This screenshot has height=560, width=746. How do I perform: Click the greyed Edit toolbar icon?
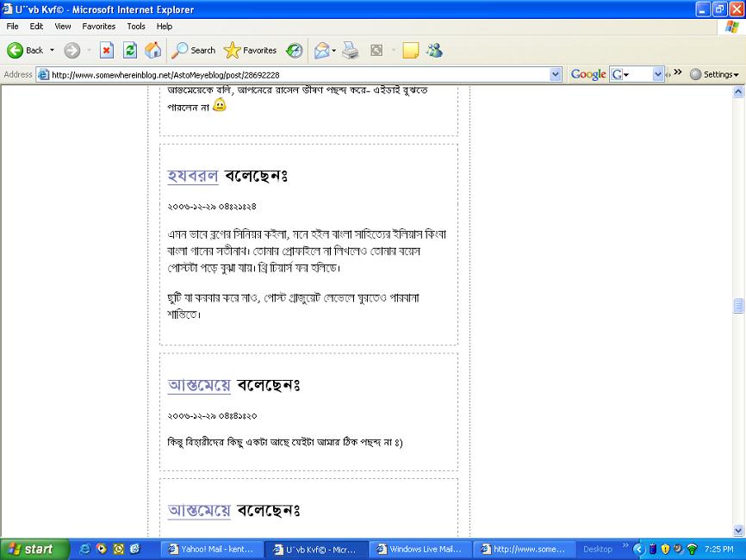(x=376, y=50)
